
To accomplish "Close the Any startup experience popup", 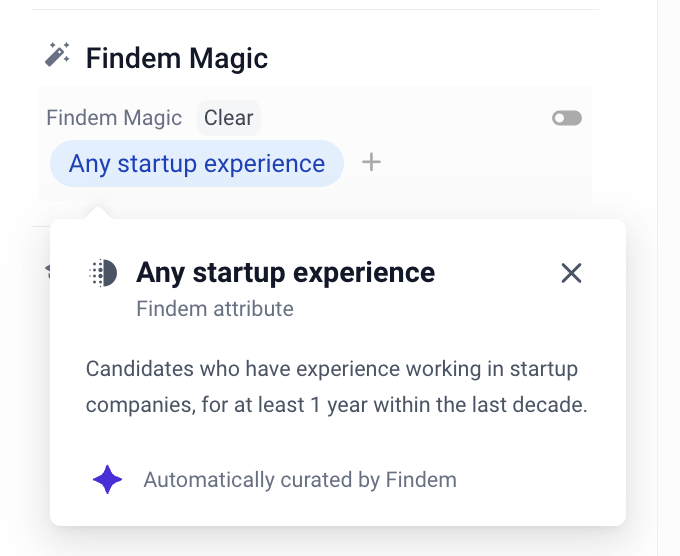I will tap(571, 273).
